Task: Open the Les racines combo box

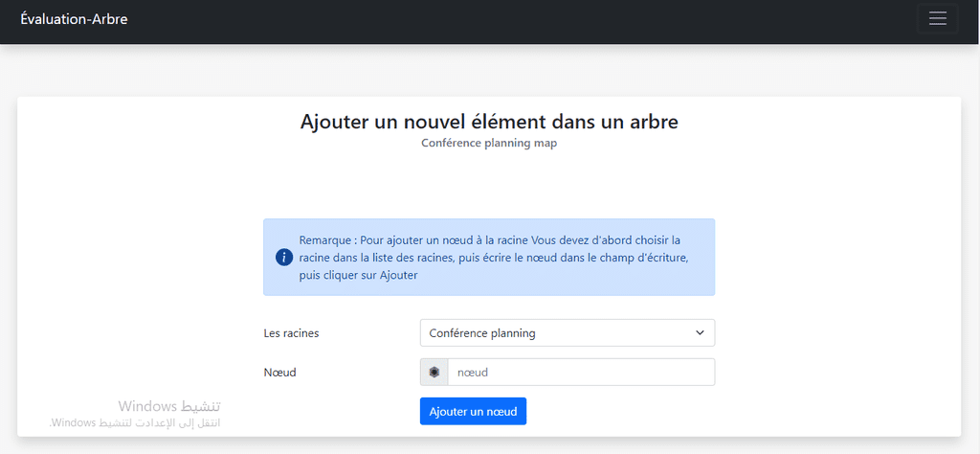Action: coord(568,333)
